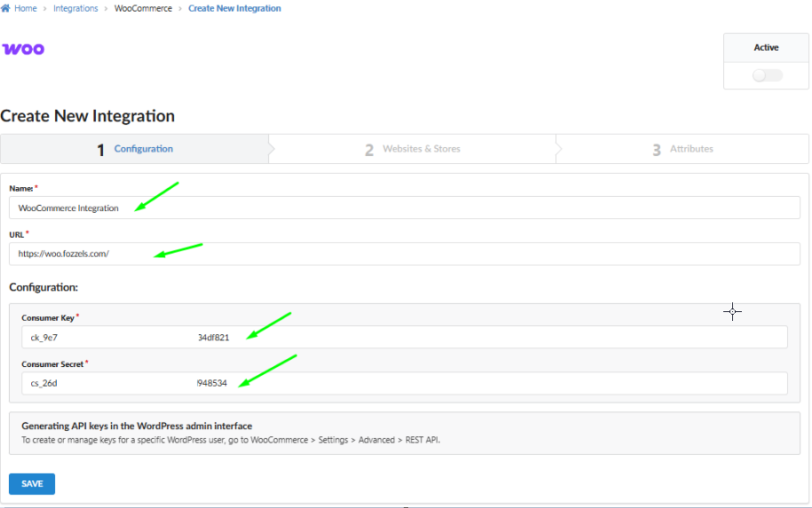Click the Create New Integration breadcrumb
Image resolution: width=812 pixels, height=508 pixels.
coord(234,8)
